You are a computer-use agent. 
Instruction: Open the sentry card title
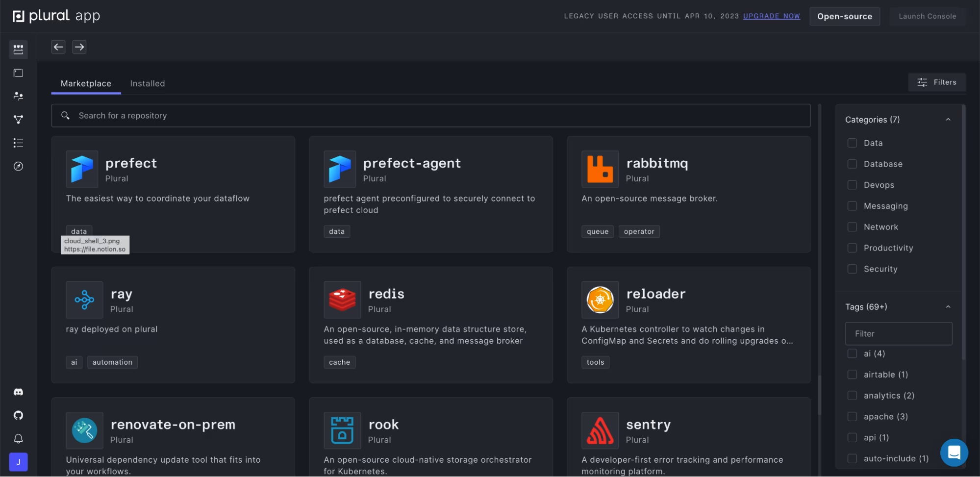point(648,425)
